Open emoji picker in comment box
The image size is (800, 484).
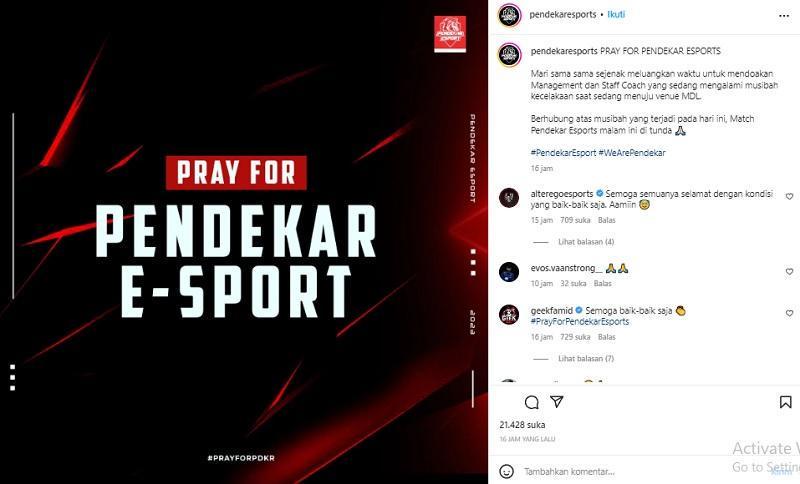point(506,471)
